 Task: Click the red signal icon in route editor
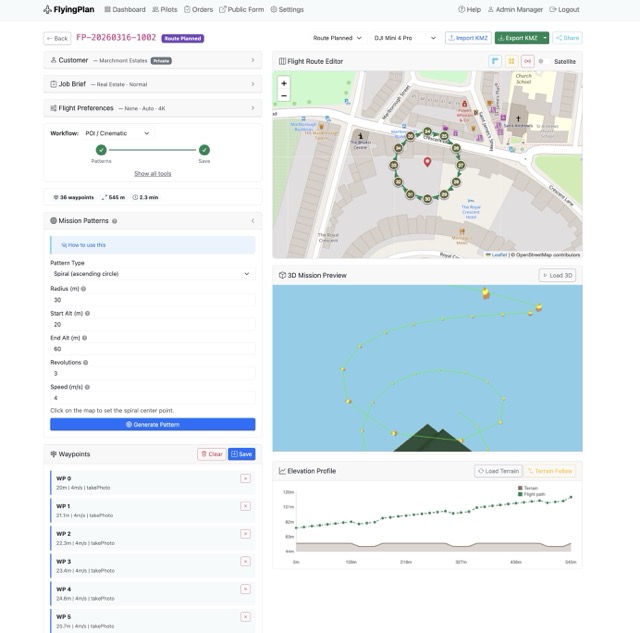point(527,61)
